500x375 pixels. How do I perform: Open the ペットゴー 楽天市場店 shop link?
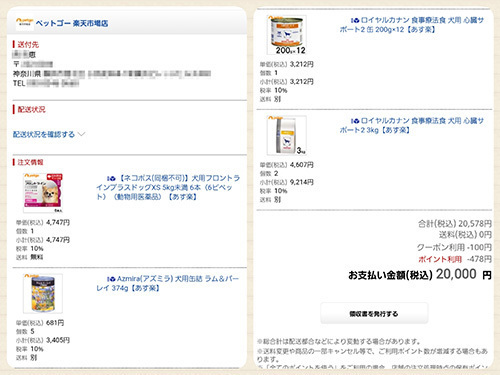click(72, 23)
